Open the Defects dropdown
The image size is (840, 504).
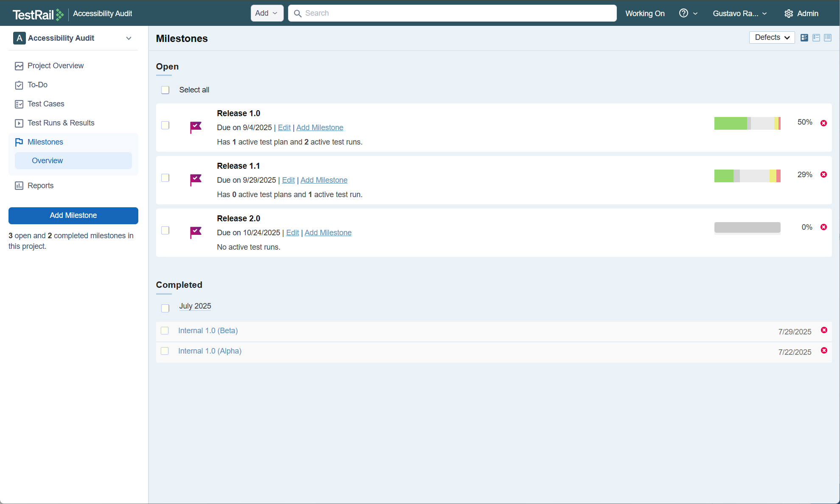click(x=772, y=37)
